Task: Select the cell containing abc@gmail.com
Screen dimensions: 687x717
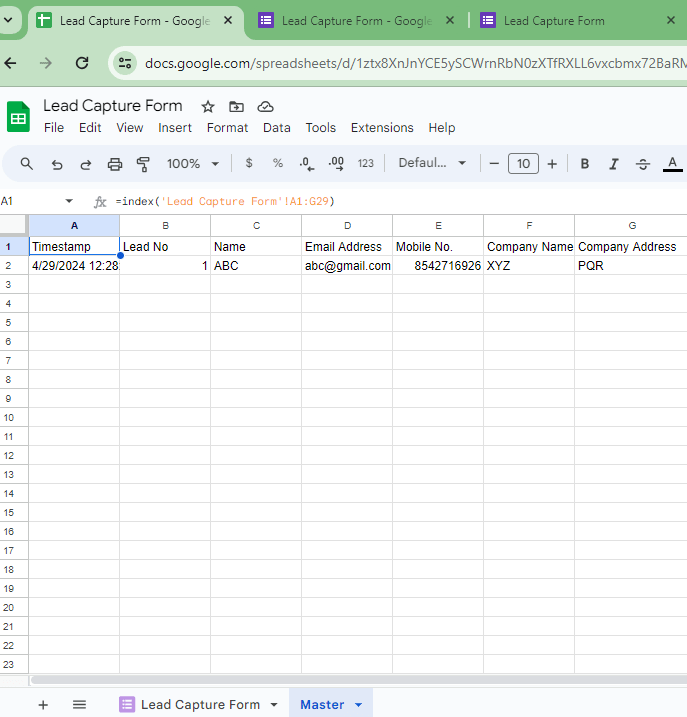Action: [x=347, y=265]
